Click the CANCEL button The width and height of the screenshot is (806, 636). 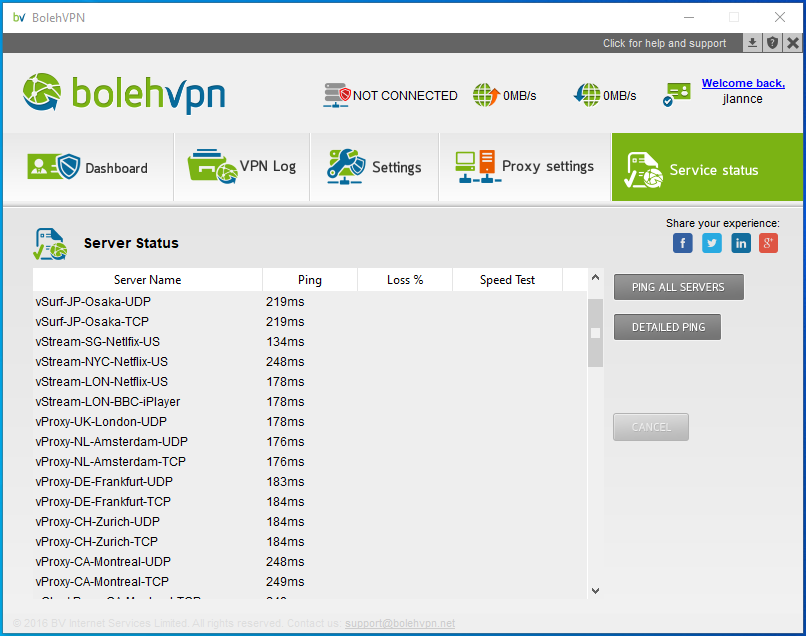tap(651, 427)
